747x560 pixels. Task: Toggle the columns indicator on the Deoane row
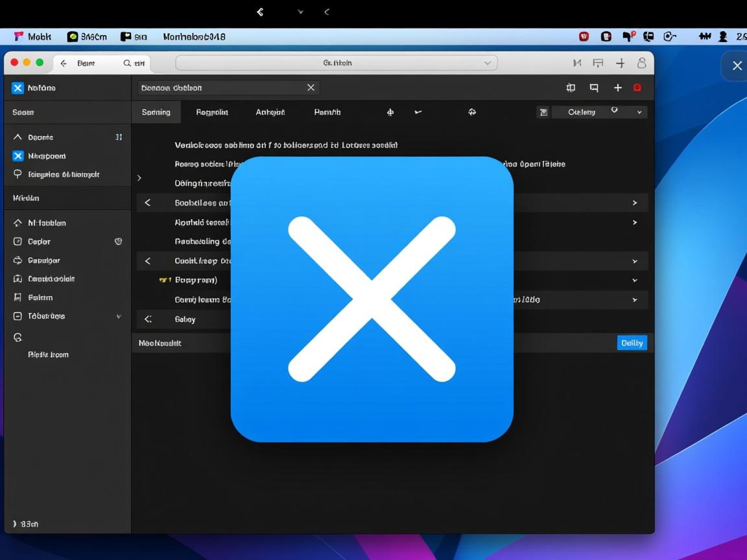click(119, 137)
